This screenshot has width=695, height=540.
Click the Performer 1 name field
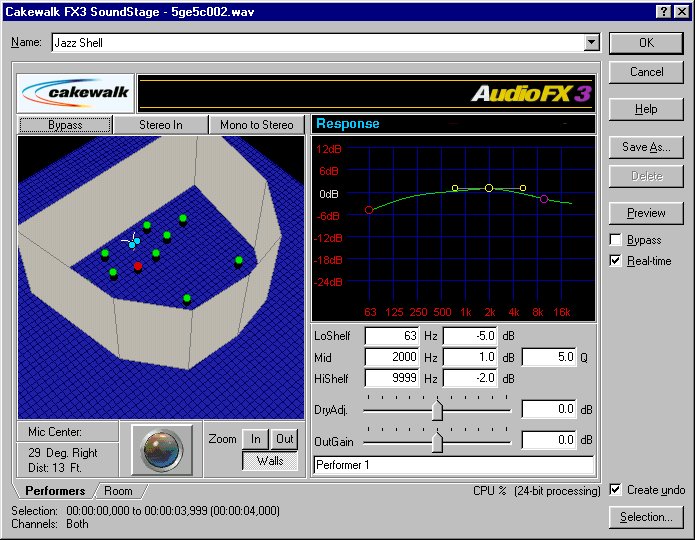[x=453, y=465]
